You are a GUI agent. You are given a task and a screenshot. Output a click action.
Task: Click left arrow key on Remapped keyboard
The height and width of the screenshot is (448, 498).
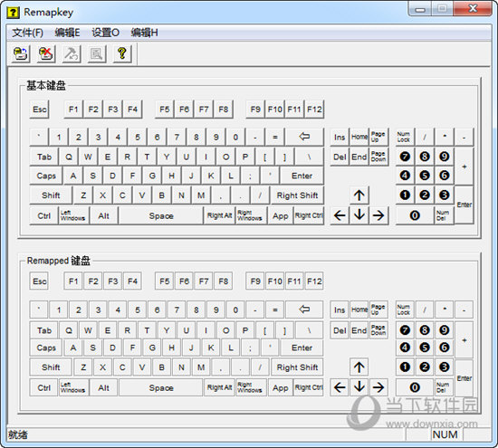pos(340,387)
